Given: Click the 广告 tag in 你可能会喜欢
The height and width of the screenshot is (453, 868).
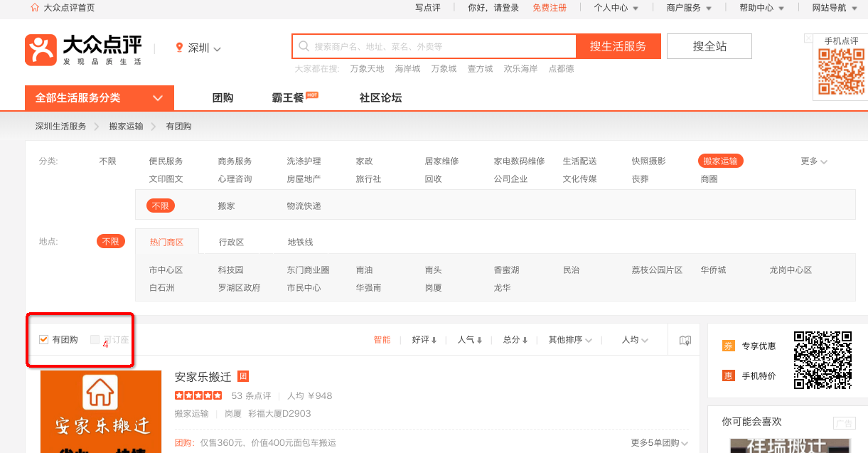Looking at the screenshot, I should 844,423.
